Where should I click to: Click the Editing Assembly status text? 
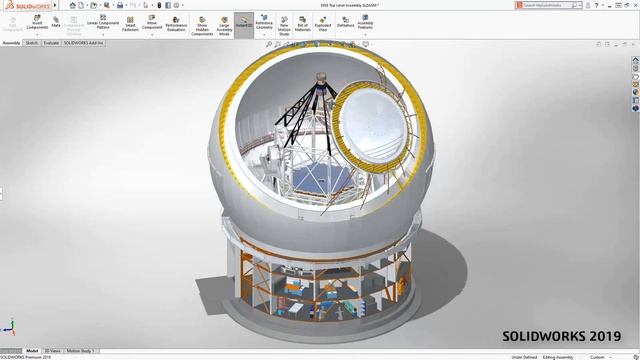point(558,357)
